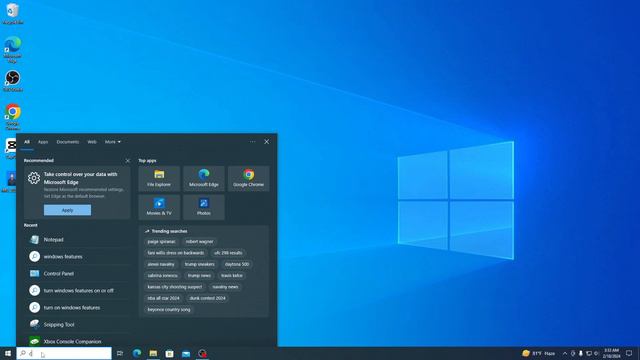Image resolution: width=640 pixels, height=360 pixels.
Task: Focus the taskbar search box
Action: pyautogui.click(x=64, y=353)
